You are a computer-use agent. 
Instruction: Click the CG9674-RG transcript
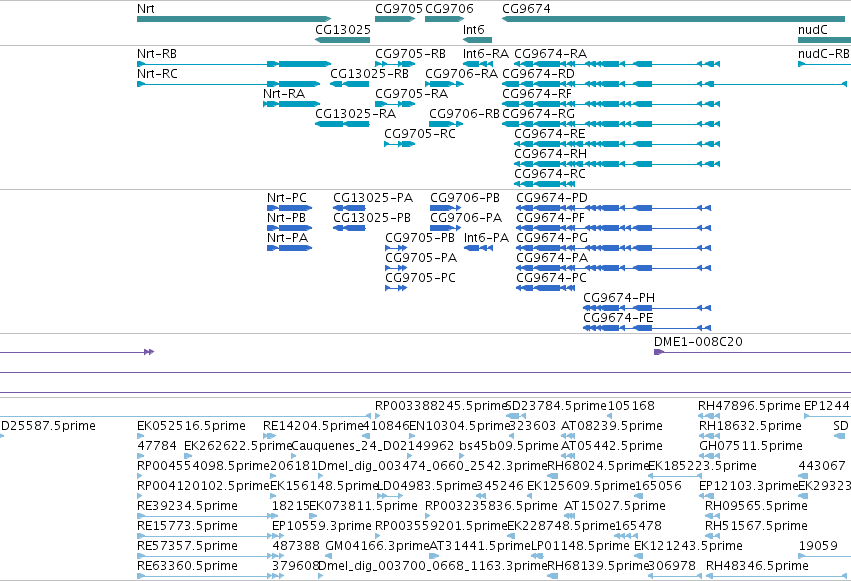coord(611,124)
